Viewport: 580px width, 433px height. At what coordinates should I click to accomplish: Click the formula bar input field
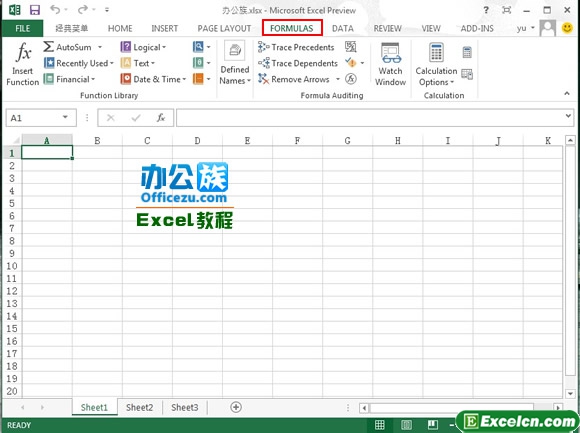[370, 118]
